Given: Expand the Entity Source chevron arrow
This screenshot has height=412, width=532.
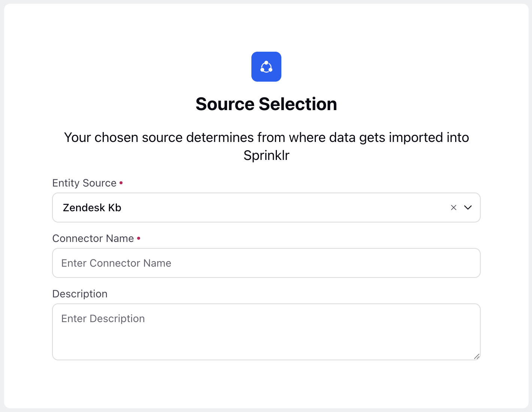Looking at the screenshot, I should 468,207.
